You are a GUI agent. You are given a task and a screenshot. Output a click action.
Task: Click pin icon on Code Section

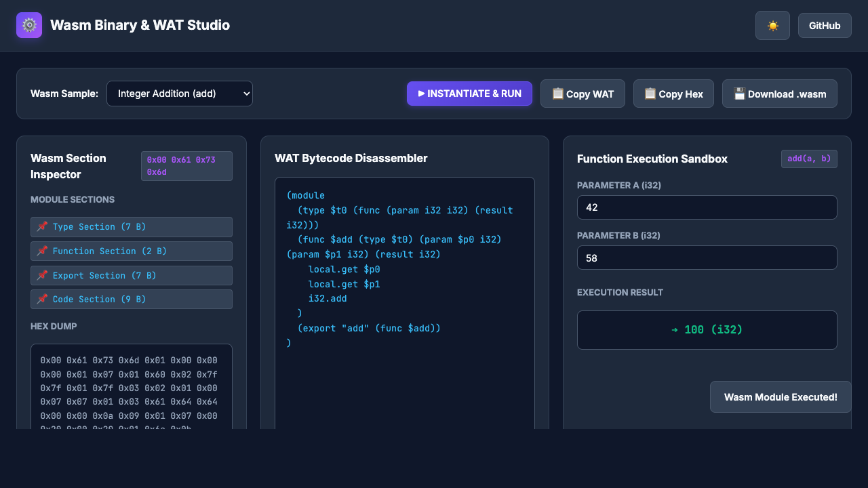[42, 300]
